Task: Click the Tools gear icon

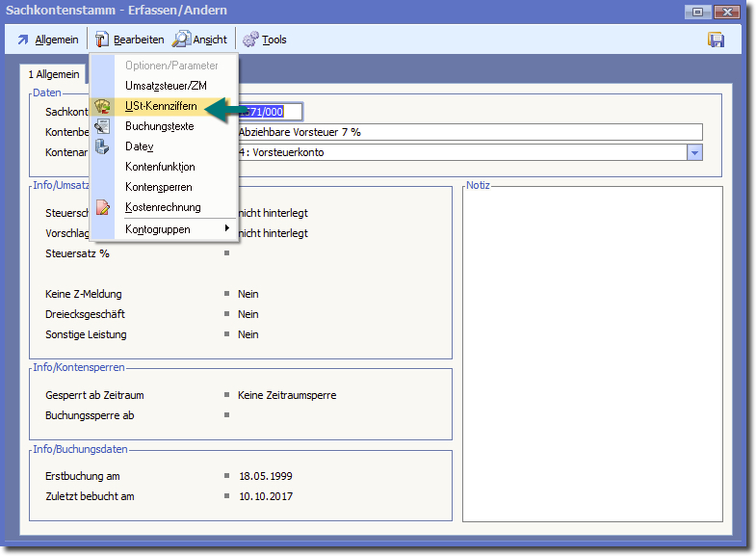Action: (250, 40)
